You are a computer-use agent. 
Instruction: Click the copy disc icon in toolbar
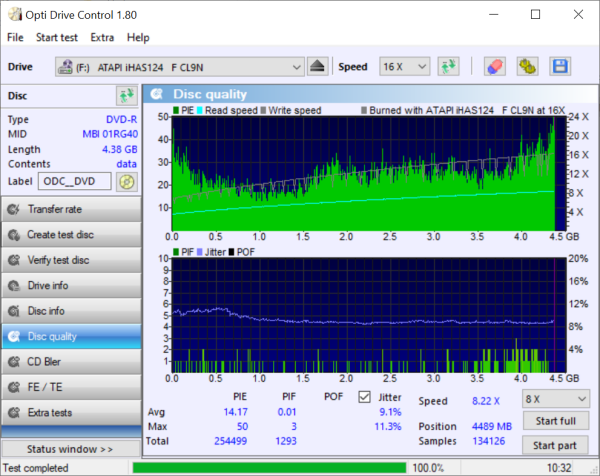point(527,67)
